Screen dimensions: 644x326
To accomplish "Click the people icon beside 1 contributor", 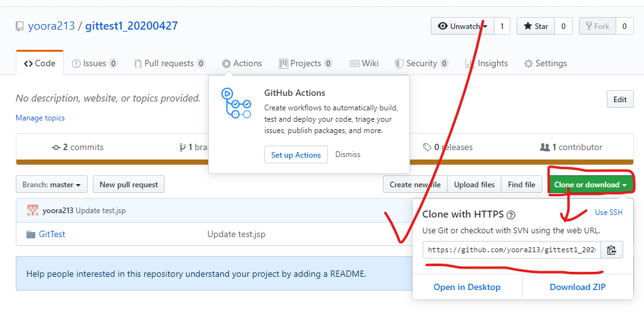I will coord(544,147).
